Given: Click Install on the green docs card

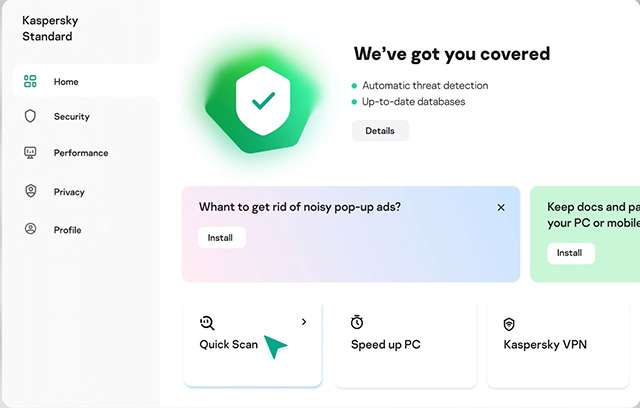Looking at the screenshot, I should click(570, 253).
